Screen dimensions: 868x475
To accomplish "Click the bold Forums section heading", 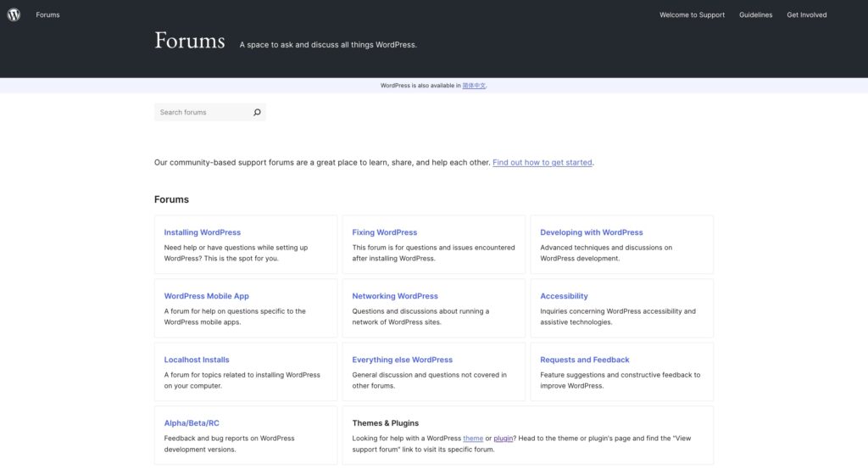I will coord(171,199).
